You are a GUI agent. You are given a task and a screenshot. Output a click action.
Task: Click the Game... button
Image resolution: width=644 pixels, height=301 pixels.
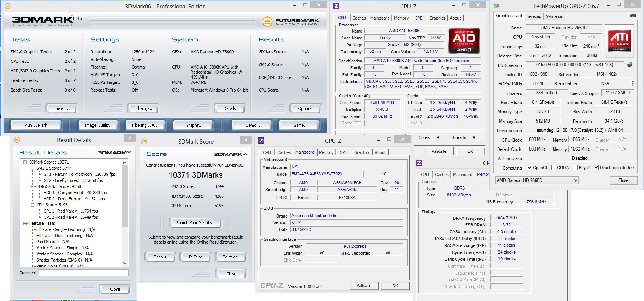click(x=300, y=125)
